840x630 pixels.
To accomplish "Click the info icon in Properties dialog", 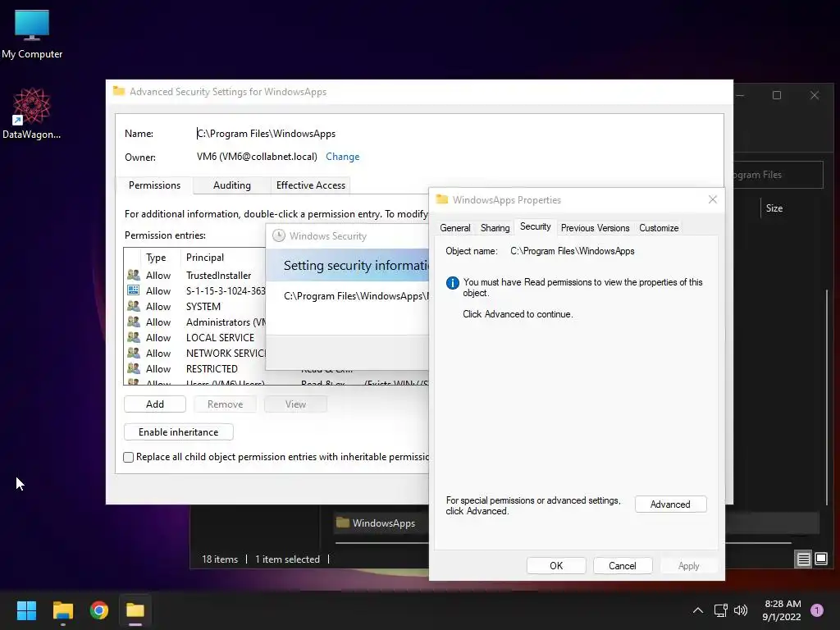I will pos(453,283).
